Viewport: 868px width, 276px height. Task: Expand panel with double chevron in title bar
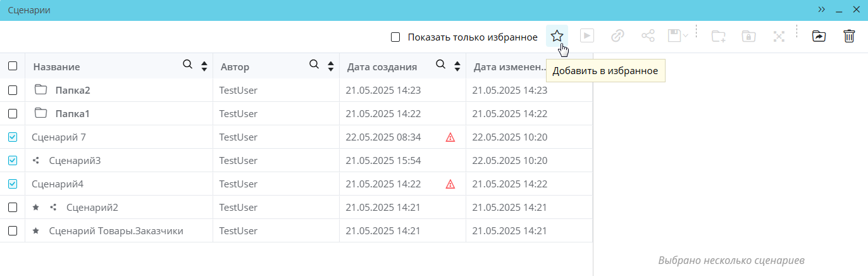click(821, 10)
